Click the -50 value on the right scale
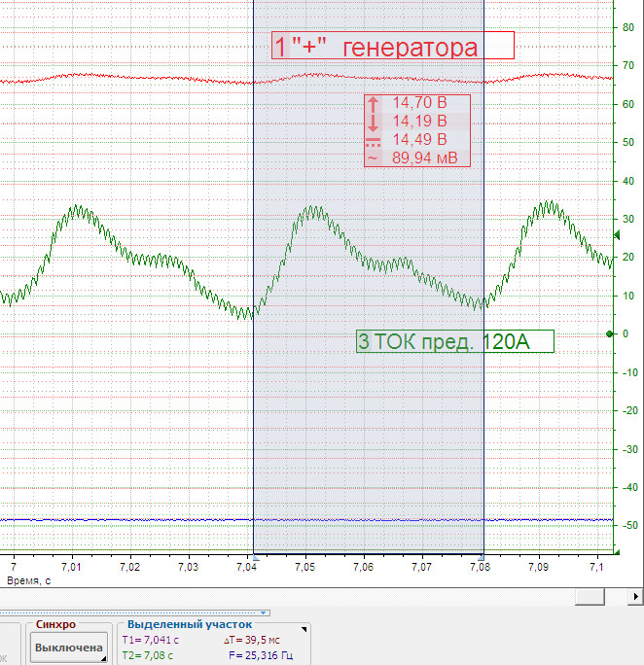Viewport: 644px width, 665px height. [629, 525]
